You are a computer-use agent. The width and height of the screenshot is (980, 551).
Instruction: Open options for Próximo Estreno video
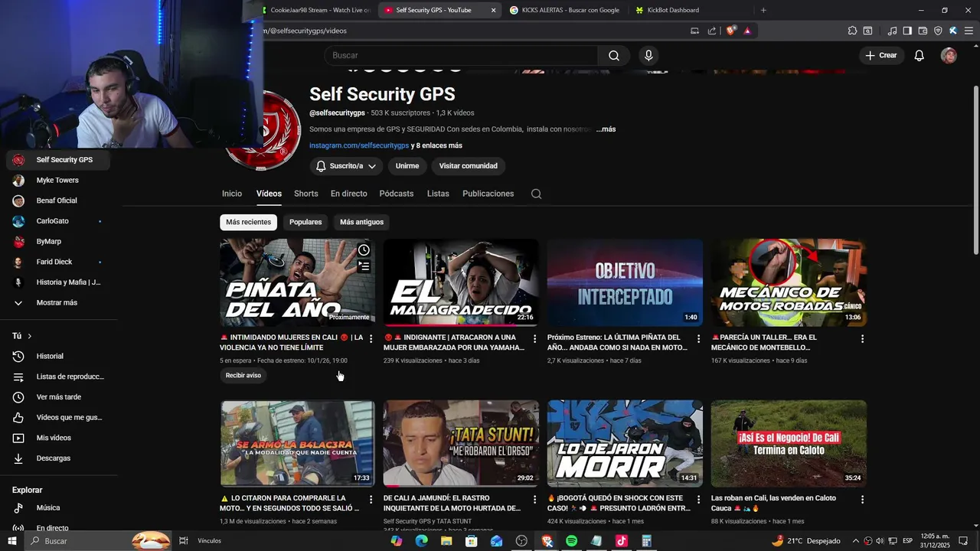click(698, 338)
